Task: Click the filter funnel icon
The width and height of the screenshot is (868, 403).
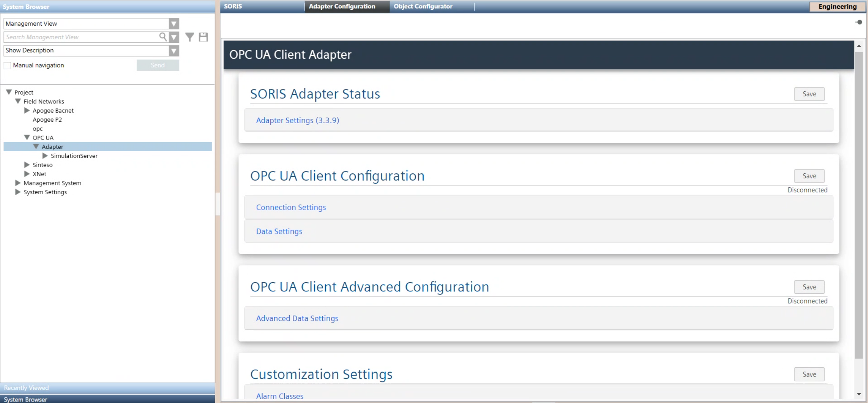Action: (190, 37)
